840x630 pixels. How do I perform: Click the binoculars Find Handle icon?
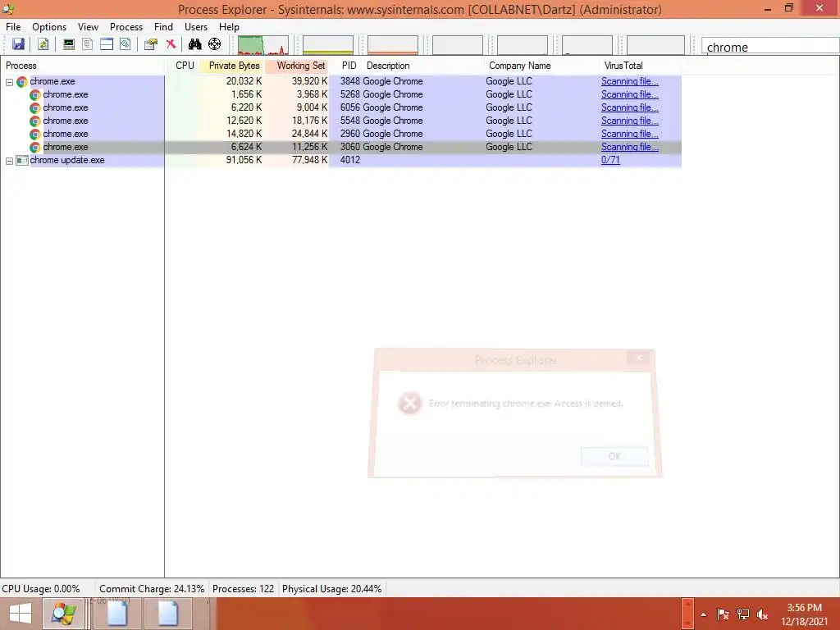coord(195,44)
